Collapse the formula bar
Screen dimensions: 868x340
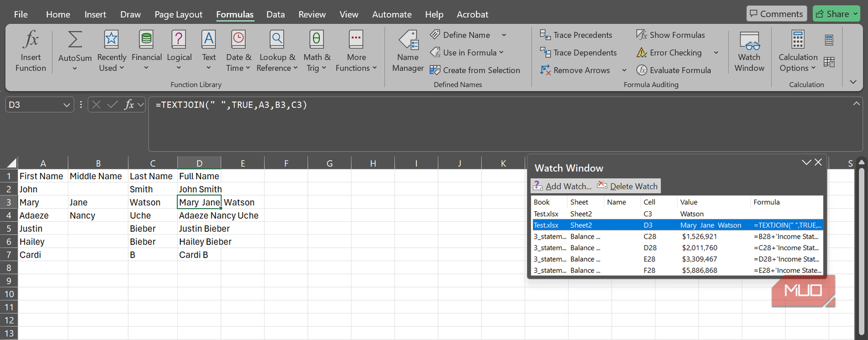(x=856, y=104)
